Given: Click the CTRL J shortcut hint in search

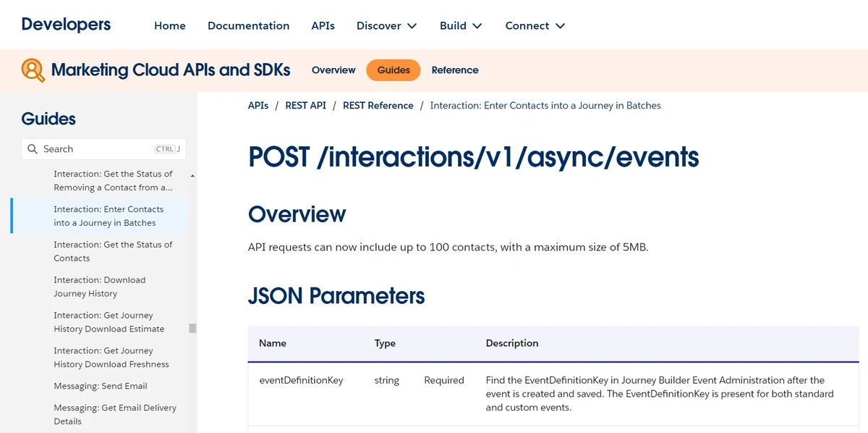Looking at the screenshot, I should pyautogui.click(x=167, y=149).
